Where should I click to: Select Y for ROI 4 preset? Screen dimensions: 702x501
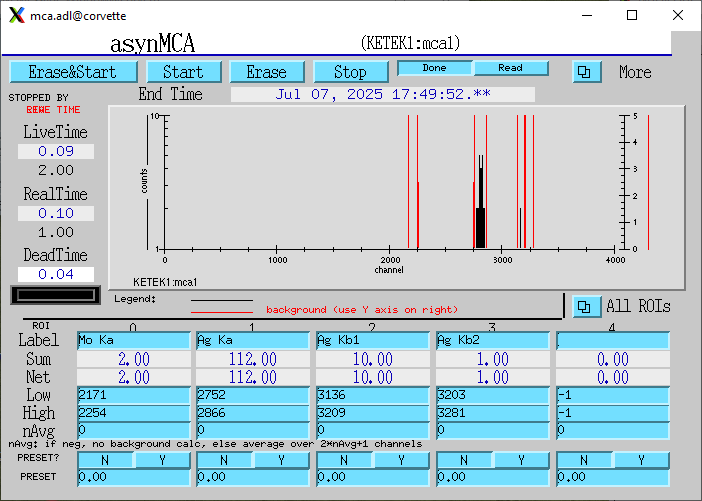coord(641,460)
